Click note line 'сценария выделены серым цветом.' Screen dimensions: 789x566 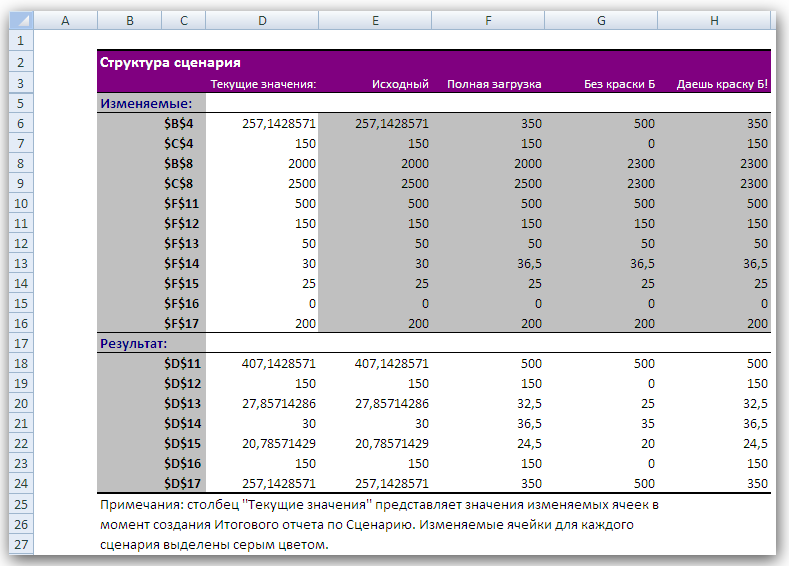[x=214, y=544]
